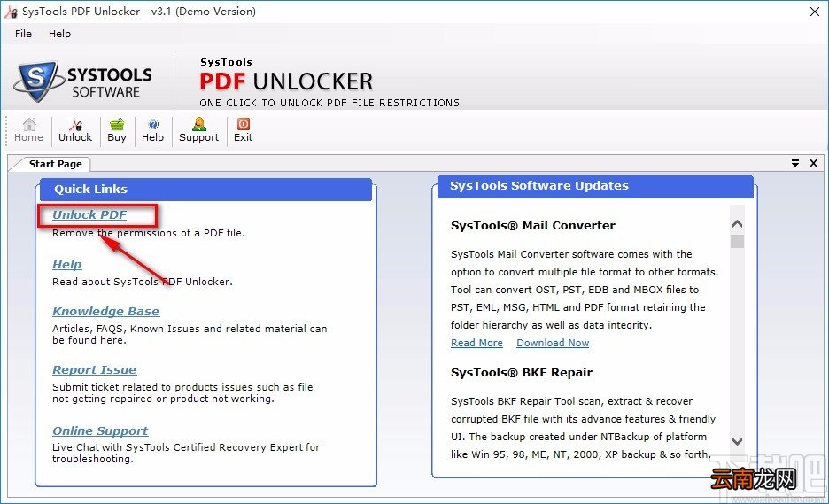
Task: Click 'Remove the permissions of a PDF file.' text
Action: 149,233
